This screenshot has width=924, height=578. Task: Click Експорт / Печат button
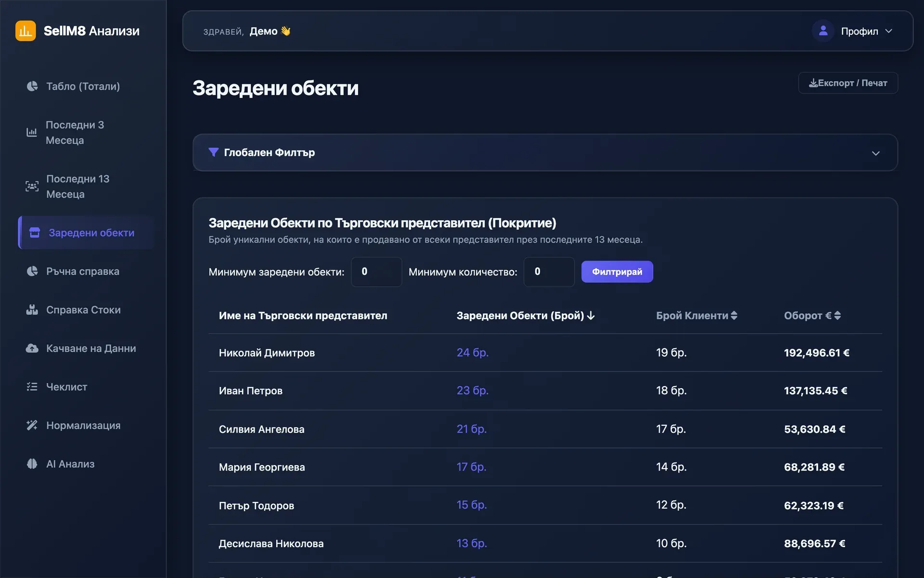[x=848, y=83]
